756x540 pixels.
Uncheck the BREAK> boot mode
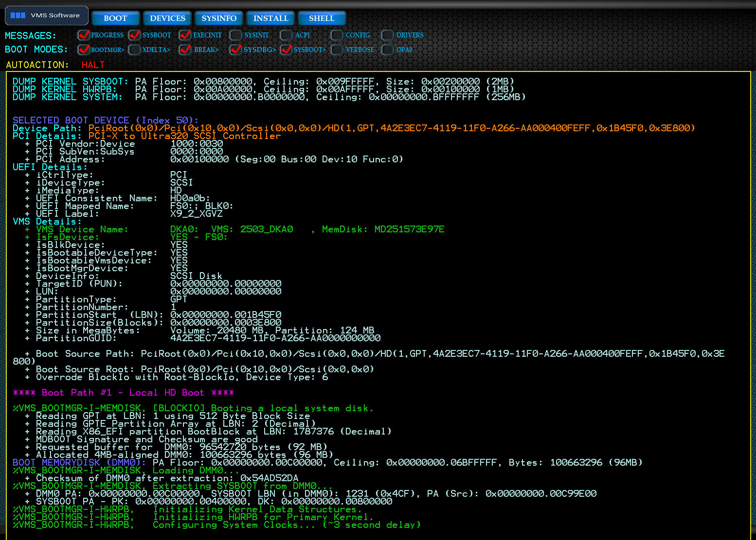coord(185,50)
